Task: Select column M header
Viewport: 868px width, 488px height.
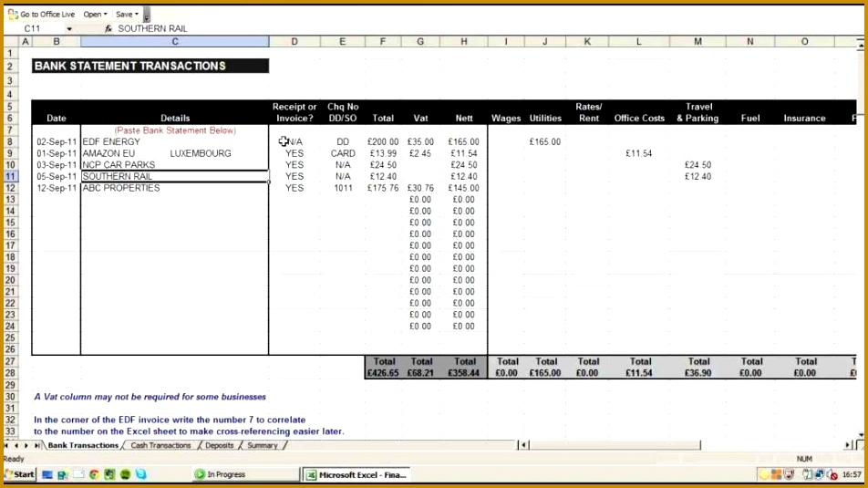Action: [698, 42]
